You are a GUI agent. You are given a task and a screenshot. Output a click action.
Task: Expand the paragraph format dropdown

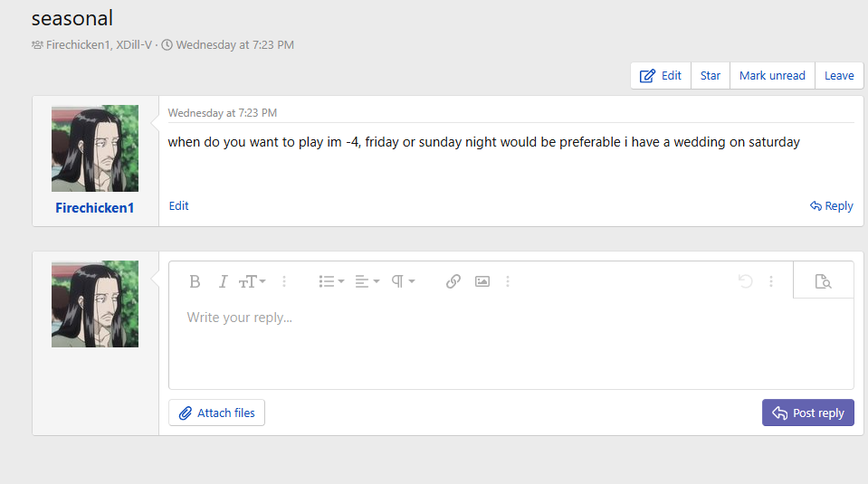403,281
